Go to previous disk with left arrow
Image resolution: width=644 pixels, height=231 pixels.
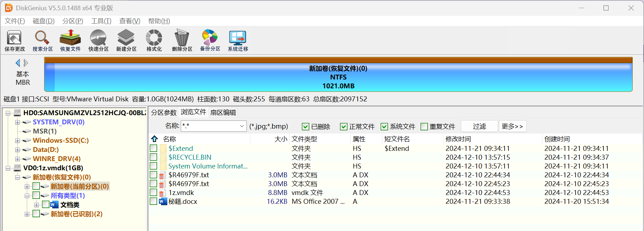(18, 63)
